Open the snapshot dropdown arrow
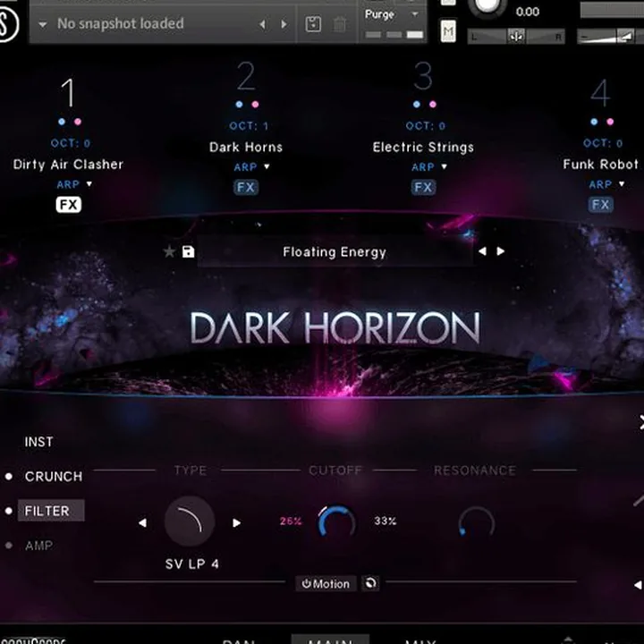The width and height of the screenshot is (644, 644). [42, 25]
